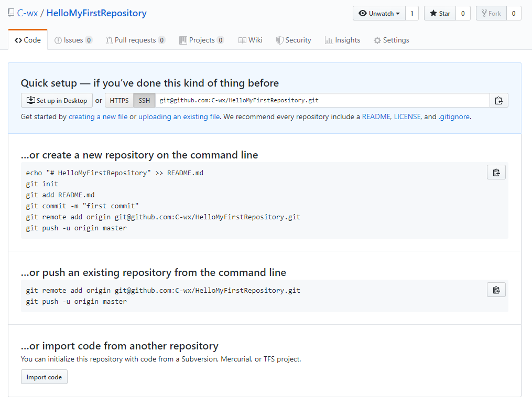
Task: Select the Code tab
Action: [28, 40]
